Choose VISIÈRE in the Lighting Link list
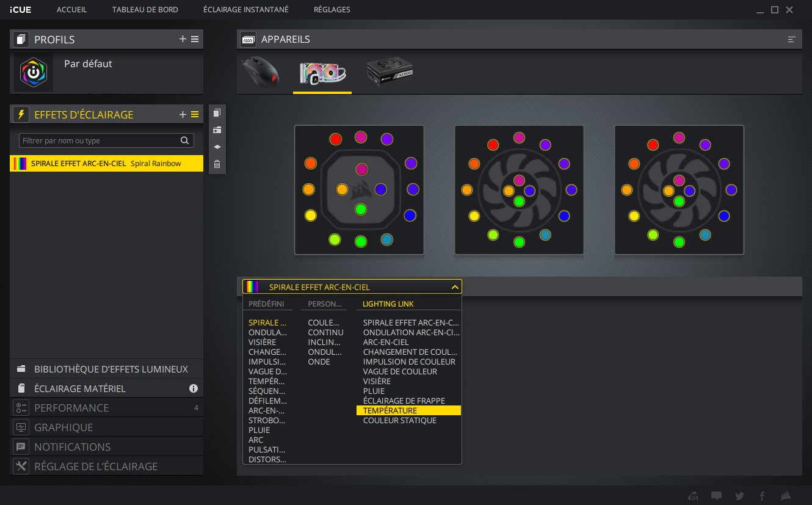The height and width of the screenshot is (505, 812). tap(377, 381)
